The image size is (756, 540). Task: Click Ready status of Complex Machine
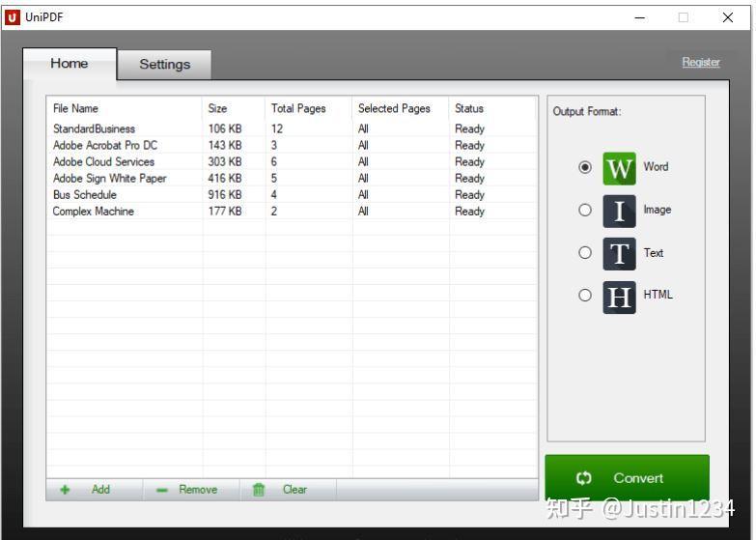(x=469, y=212)
